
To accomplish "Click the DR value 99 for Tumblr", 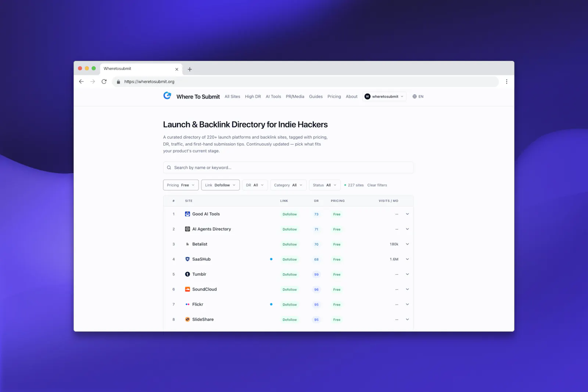I will (x=316, y=274).
